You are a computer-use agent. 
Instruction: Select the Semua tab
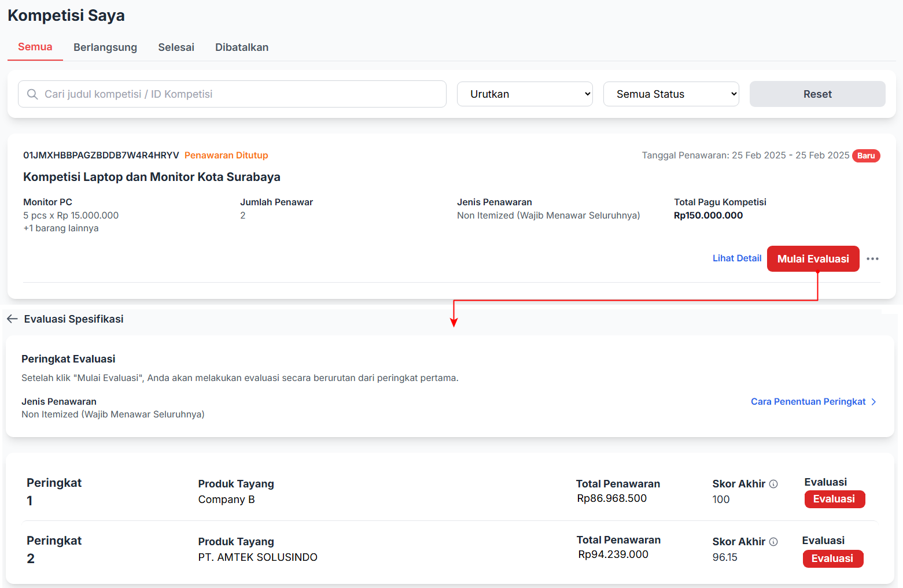point(35,47)
